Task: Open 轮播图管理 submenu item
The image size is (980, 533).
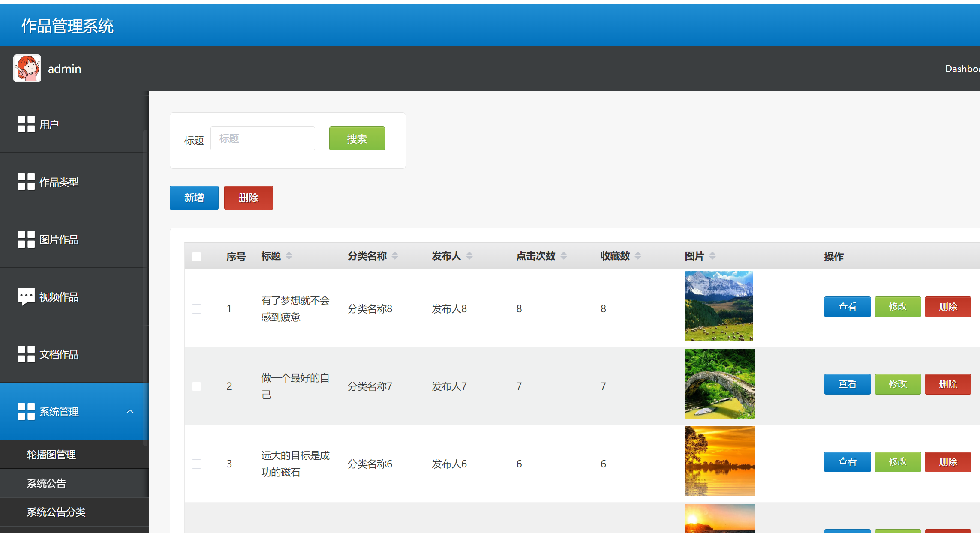Action: pyautogui.click(x=51, y=455)
